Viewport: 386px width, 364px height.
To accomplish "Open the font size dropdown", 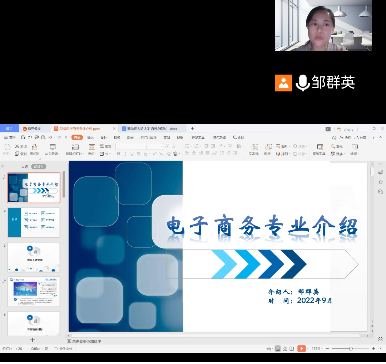I will [155, 146].
